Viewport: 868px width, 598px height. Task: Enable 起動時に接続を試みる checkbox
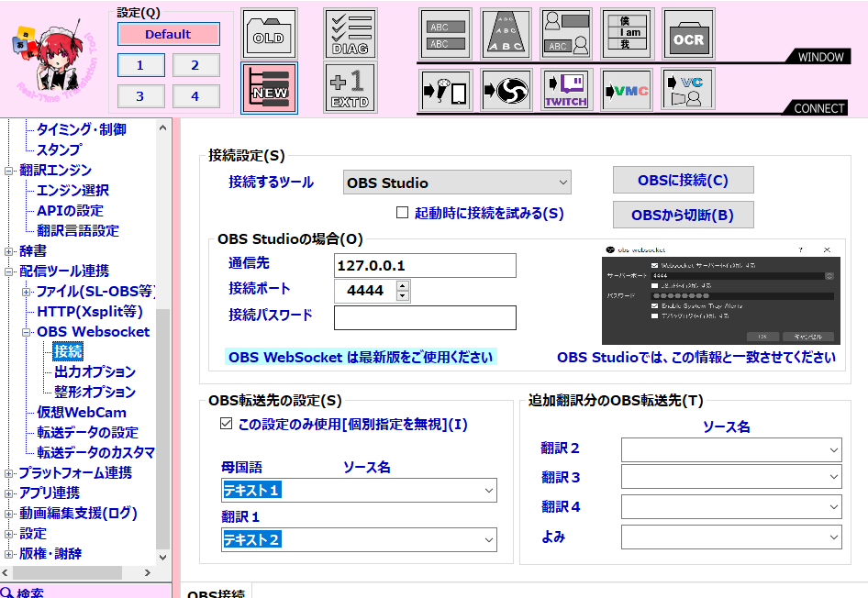pos(403,213)
